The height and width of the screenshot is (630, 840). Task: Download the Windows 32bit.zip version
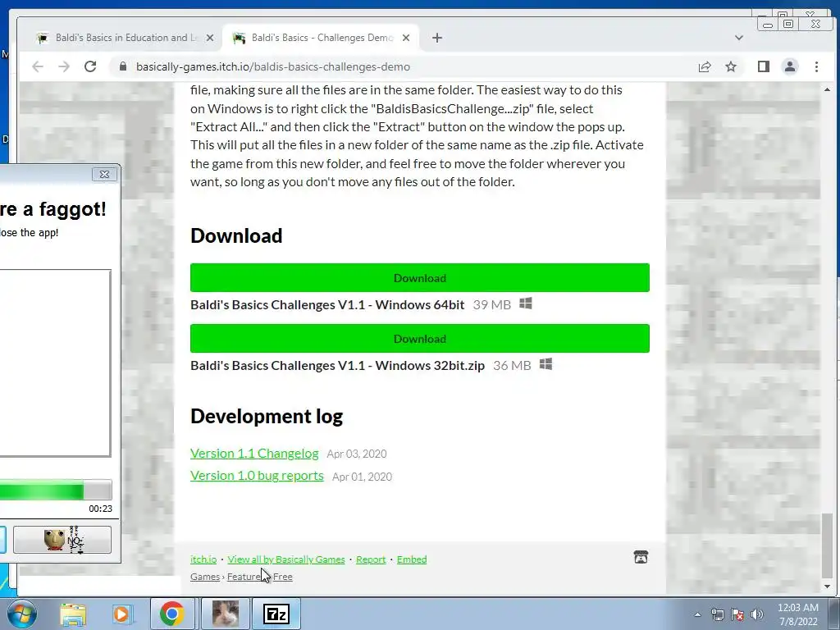click(x=420, y=338)
